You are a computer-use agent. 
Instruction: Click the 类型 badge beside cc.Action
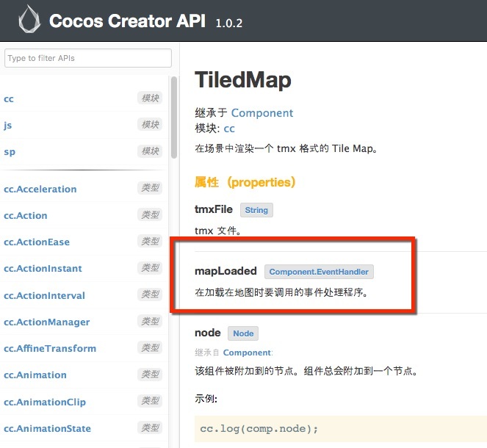[x=150, y=214]
